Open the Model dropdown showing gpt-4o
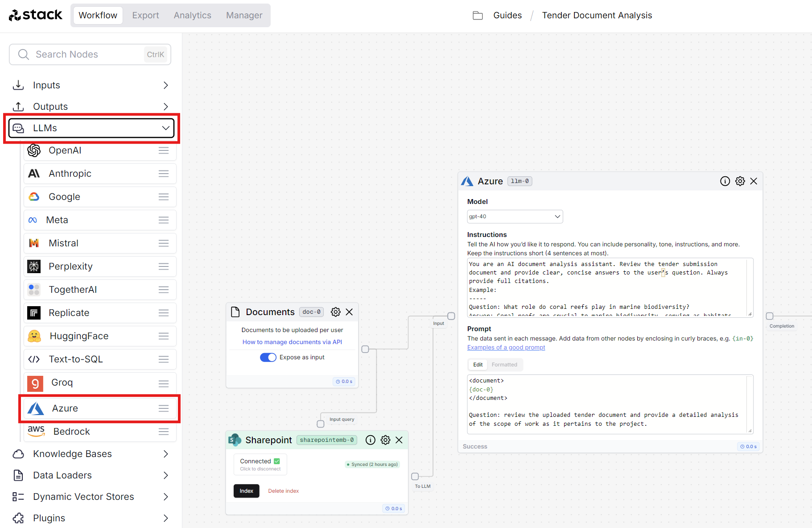This screenshot has width=812, height=528. (515, 216)
